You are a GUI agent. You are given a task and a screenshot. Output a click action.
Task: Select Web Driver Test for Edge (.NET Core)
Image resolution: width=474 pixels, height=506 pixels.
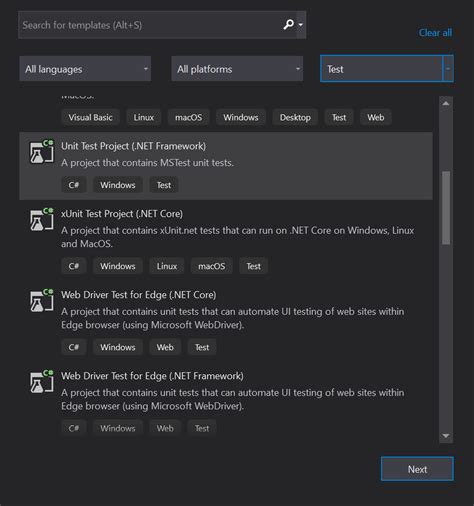[x=138, y=295]
